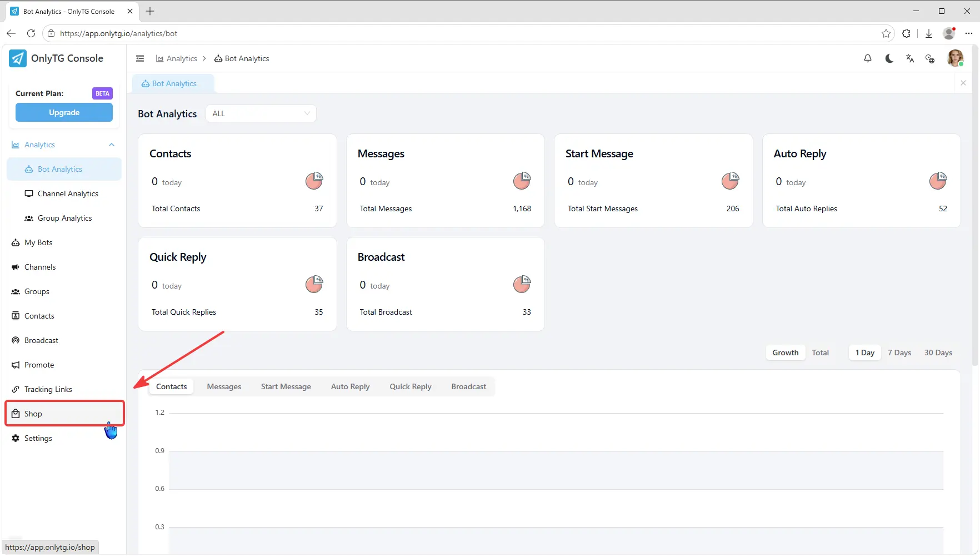Collapse the Analytics sidebar section
The height and width of the screenshot is (556, 980).
point(112,145)
